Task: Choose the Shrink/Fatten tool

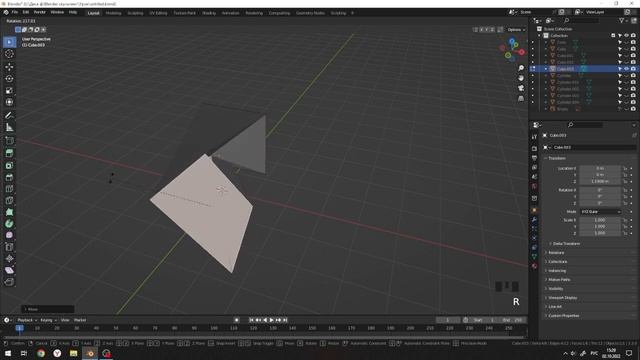Action: click(9, 258)
